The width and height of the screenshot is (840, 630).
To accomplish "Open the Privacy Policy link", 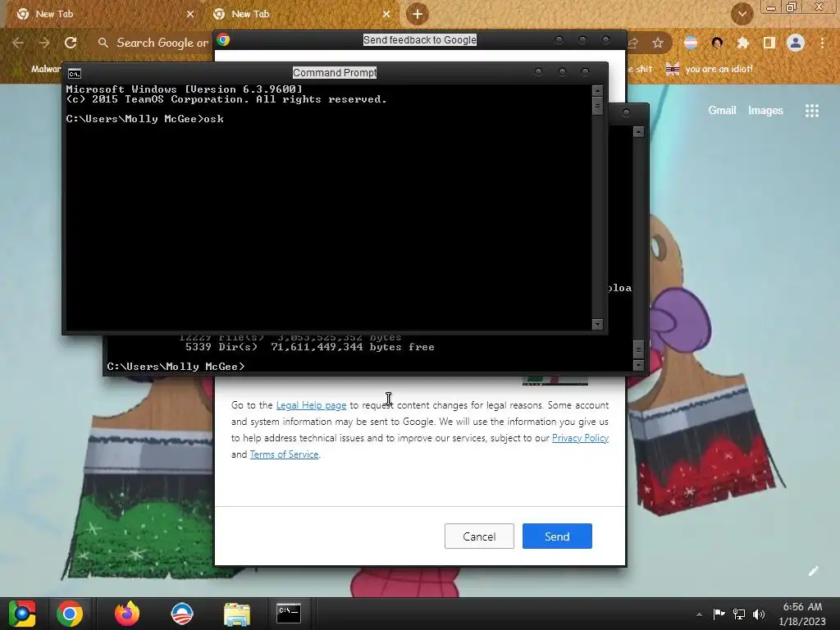I will pos(580,438).
